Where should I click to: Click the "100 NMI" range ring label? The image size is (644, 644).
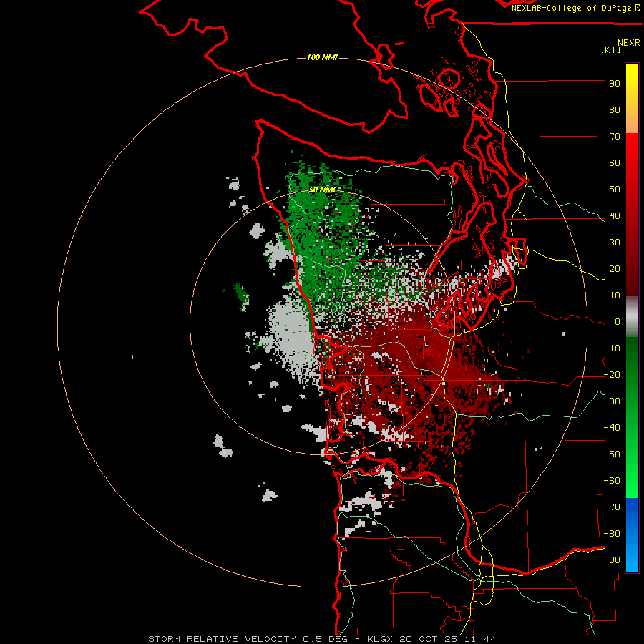322,57
